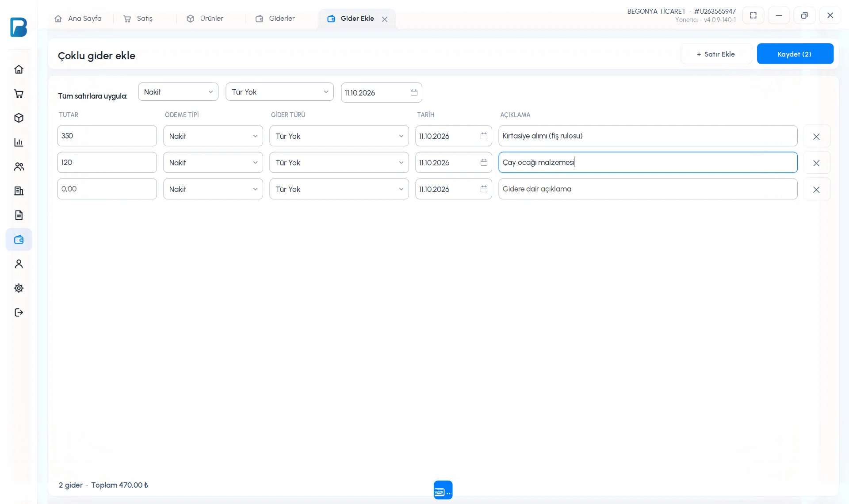Open the home icon in the sidebar
The width and height of the screenshot is (849, 504).
19,69
